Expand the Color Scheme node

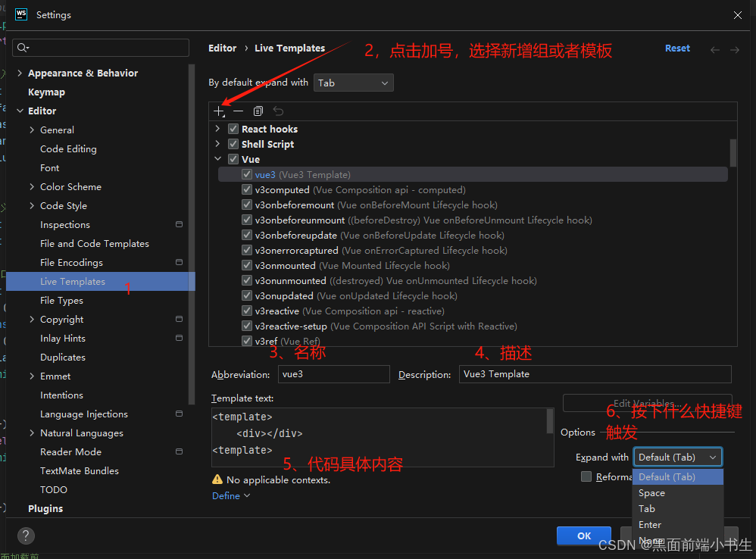tap(32, 186)
